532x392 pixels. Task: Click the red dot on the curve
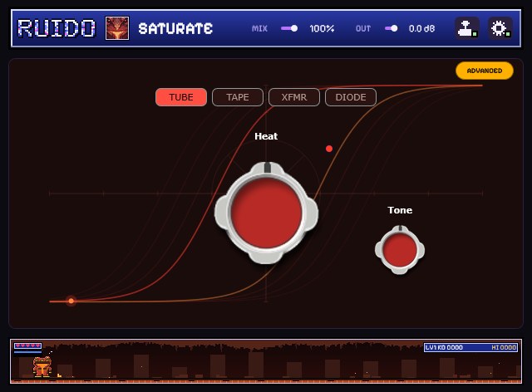pos(329,149)
